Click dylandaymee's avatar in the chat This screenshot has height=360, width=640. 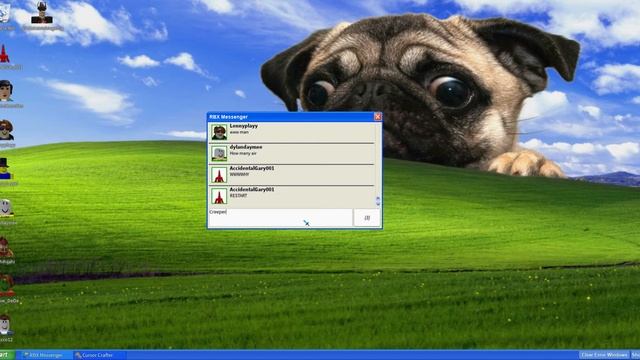pos(219,153)
